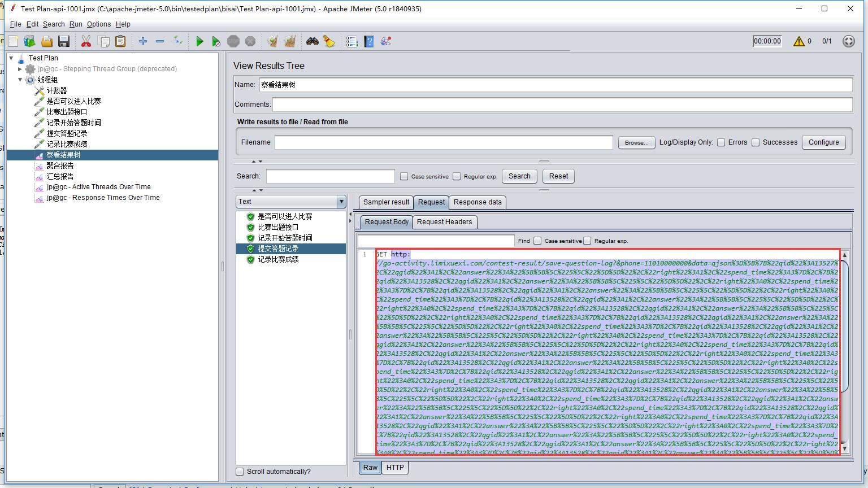Enable Case sensitive beside the Find field
Image resolution: width=868 pixels, height=488 pixels.
click(x=537, y=241)
